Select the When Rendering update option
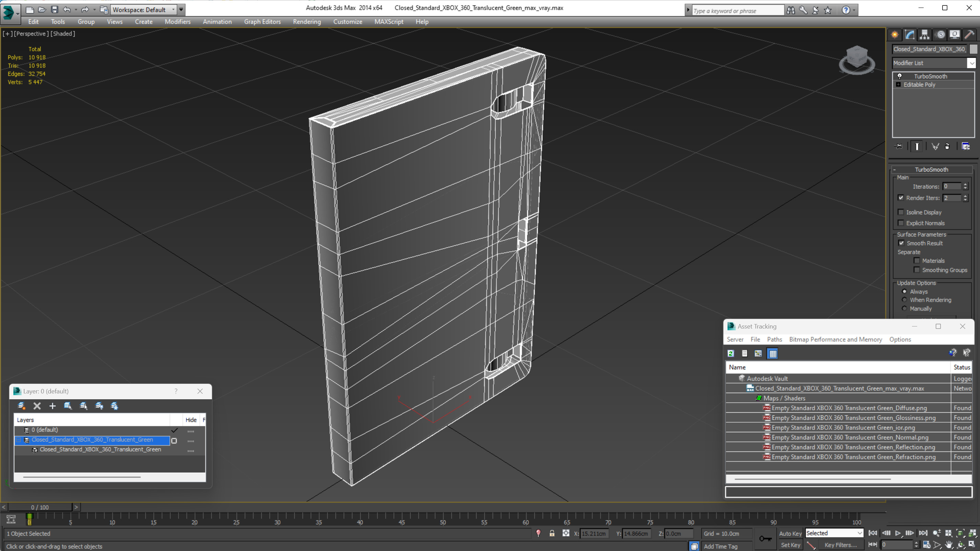 pos(904,300)
